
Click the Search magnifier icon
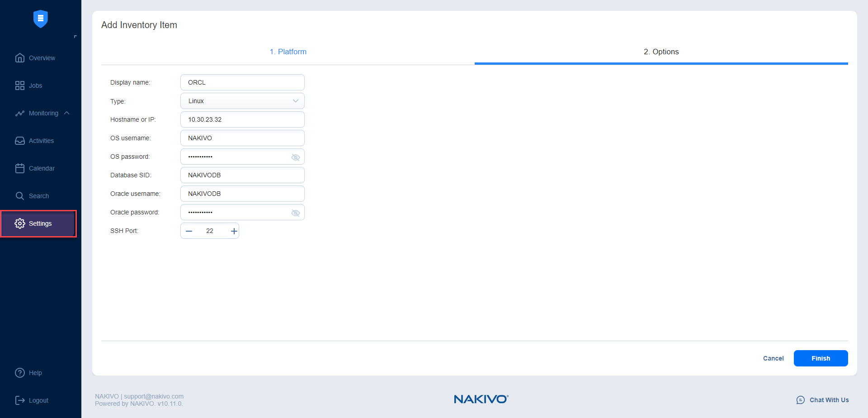tap(20, 196)
